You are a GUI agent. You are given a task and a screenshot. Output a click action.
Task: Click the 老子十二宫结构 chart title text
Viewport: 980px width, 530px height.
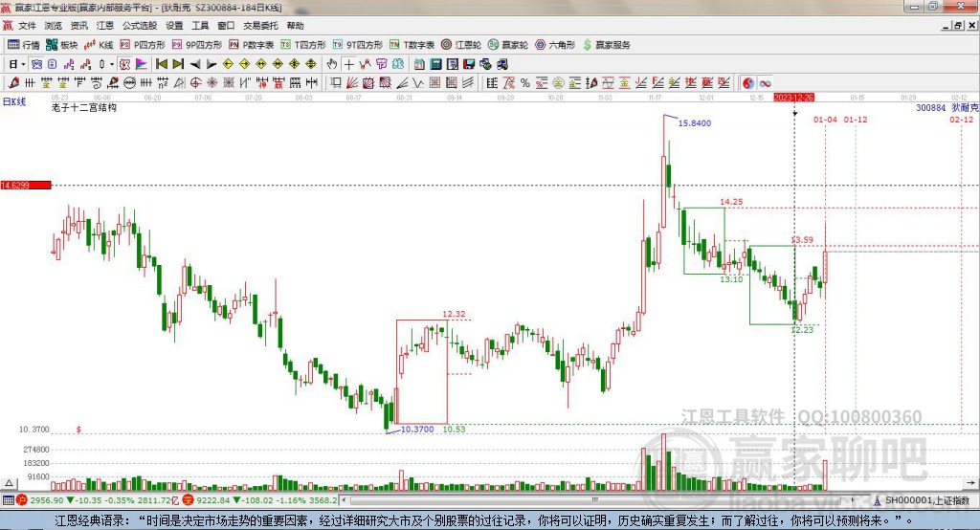click(x=84, y=107)
